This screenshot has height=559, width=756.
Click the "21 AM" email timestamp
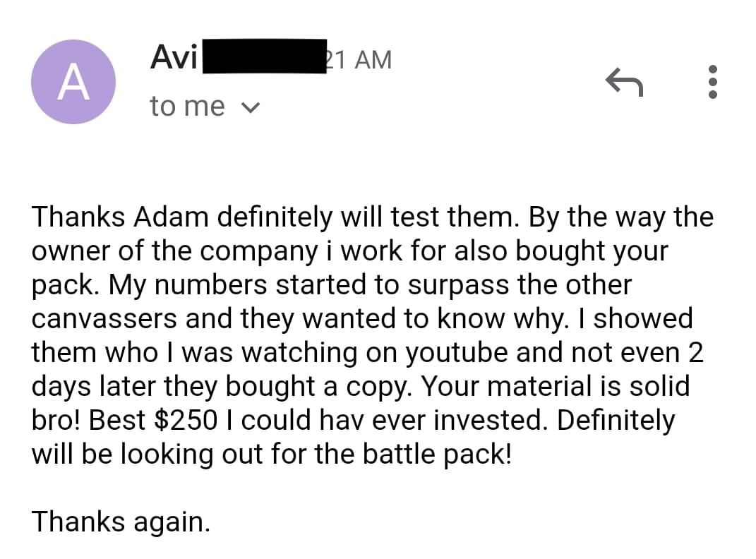[359, 60]
